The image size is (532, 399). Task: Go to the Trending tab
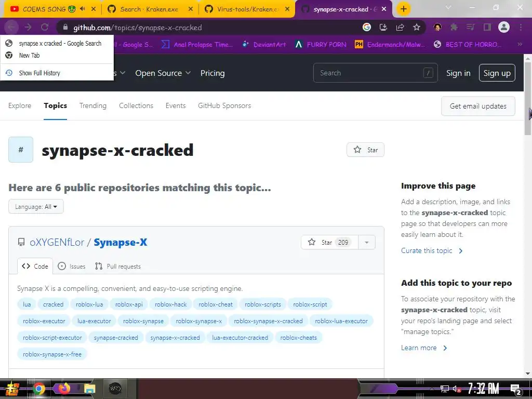tap(93, 105)
